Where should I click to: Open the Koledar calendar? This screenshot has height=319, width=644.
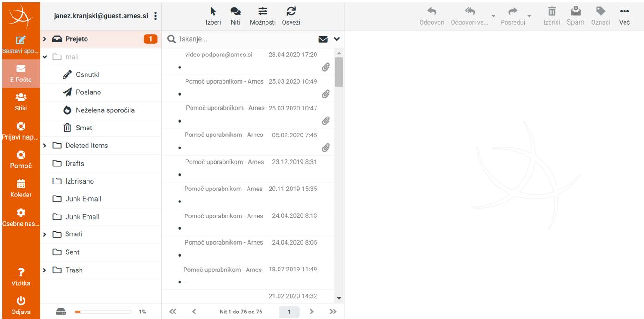point(20,188)
